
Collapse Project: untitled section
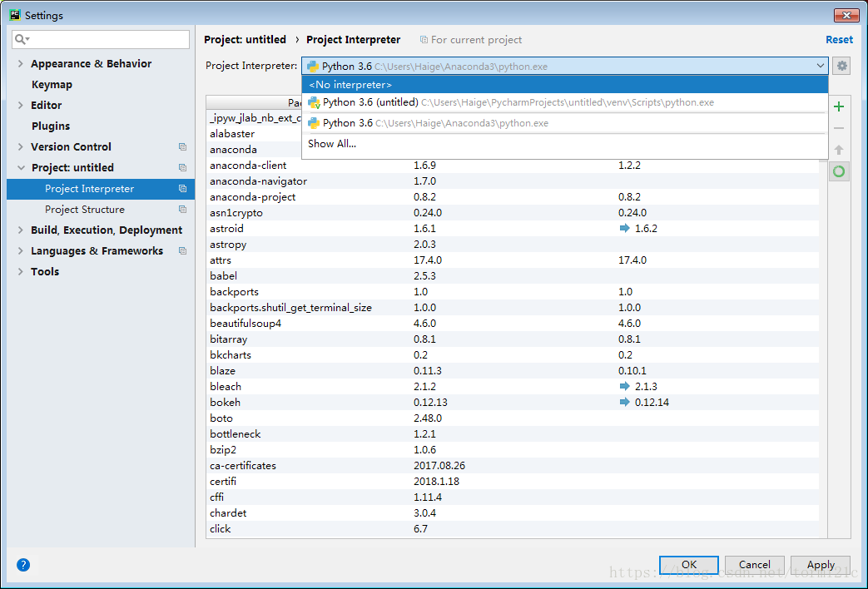pos(21,168)
